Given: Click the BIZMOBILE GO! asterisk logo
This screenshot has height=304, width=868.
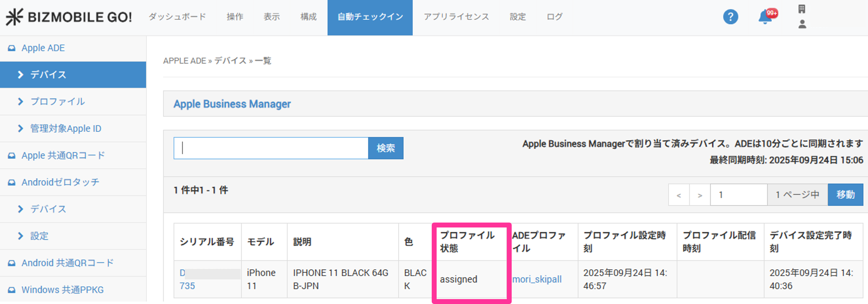Looking at the screenshot, I should click(x=14, y=17).
